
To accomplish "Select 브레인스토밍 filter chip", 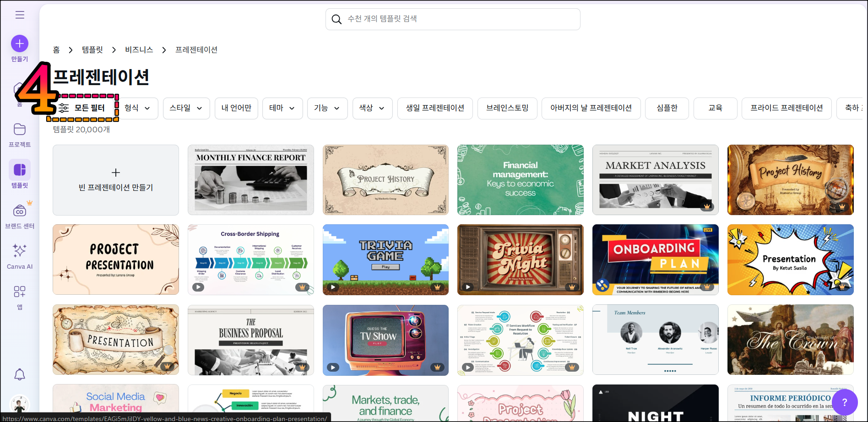I will click(x=507, y=108).
